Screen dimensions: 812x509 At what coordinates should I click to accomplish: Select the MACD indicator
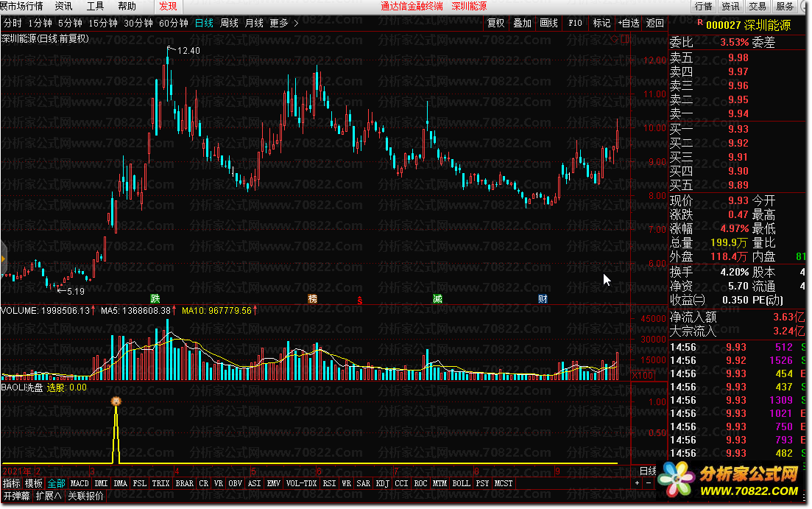[x=80, y=483]
